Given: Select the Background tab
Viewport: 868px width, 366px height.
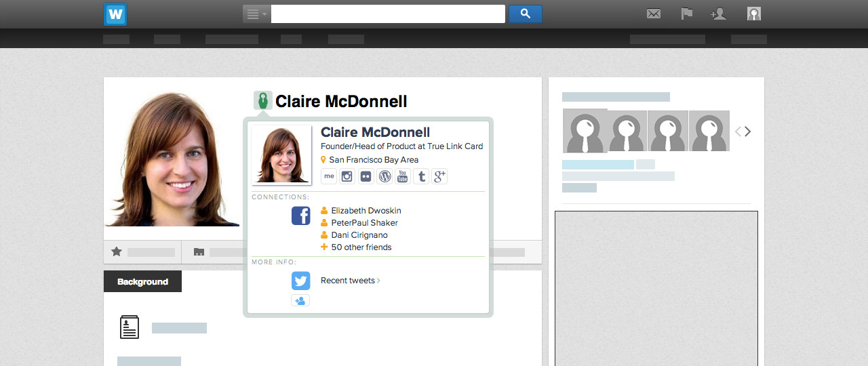Looking at the screenshot, I should click(x=142, y=282).
